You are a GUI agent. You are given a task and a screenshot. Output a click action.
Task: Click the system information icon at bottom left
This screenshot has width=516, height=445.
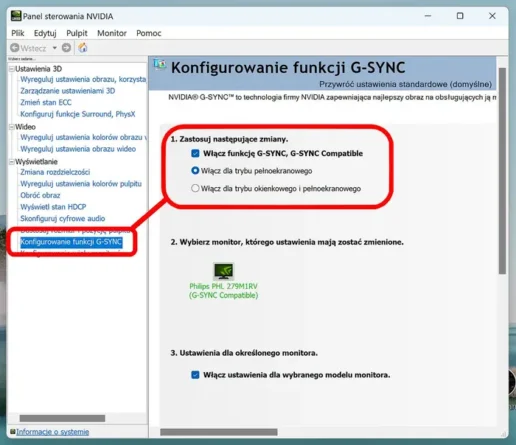point(13,432)
